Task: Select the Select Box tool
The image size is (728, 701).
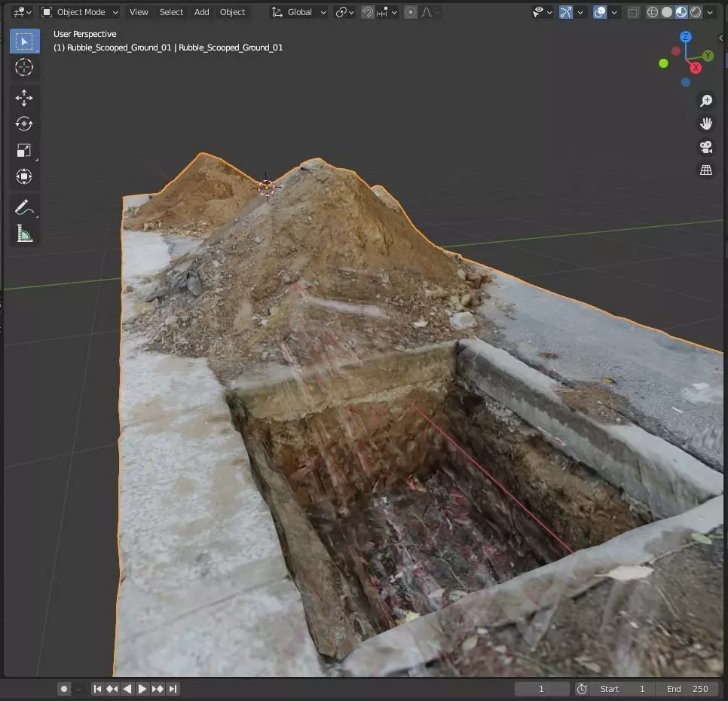Action: tap(25, 41)
